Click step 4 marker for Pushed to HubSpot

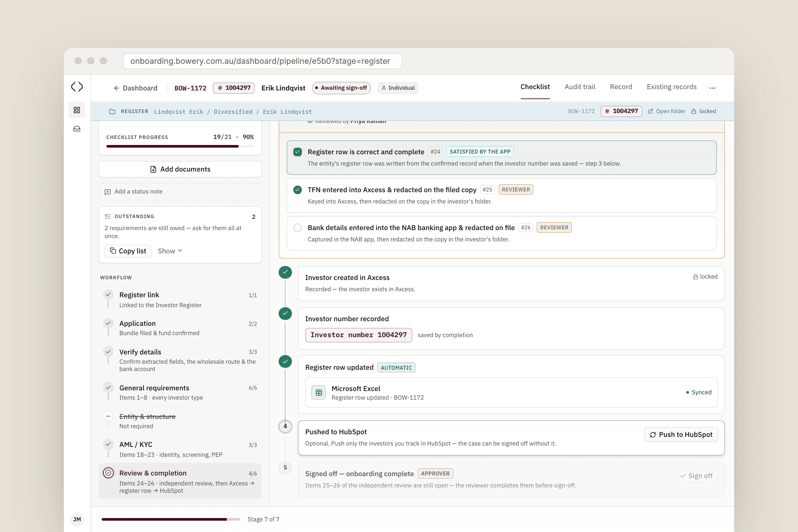pos(285,427)
